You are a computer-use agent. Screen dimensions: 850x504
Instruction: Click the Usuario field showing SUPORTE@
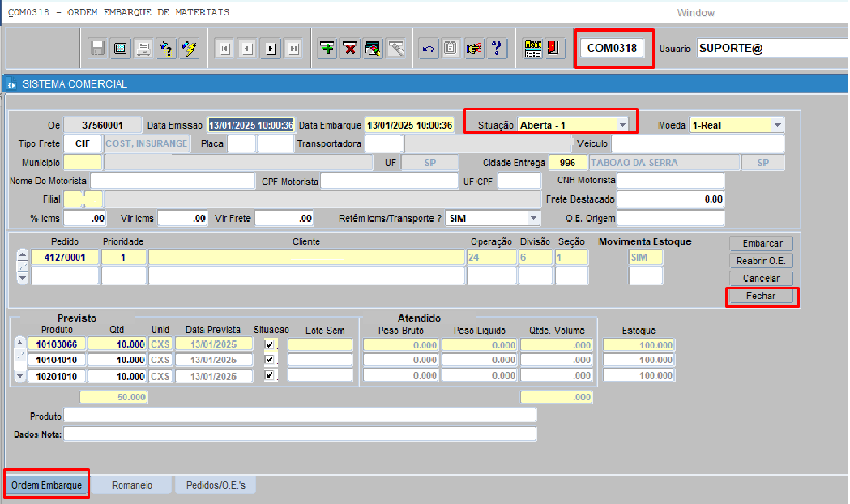click(x=773, y=49)
